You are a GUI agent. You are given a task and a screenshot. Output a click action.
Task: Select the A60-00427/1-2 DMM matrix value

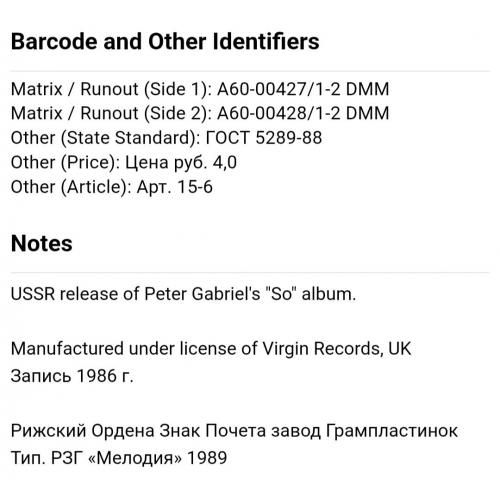pyautogui.click(x=303, y=89)
